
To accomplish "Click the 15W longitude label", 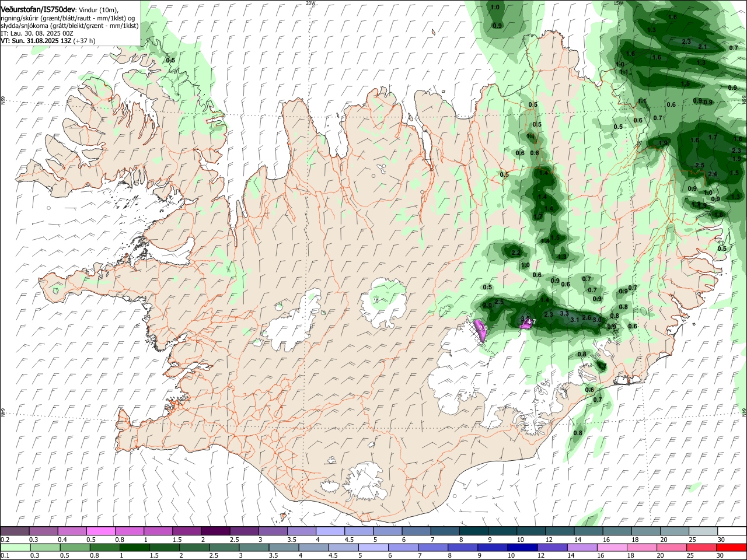I will pos(619,3).
